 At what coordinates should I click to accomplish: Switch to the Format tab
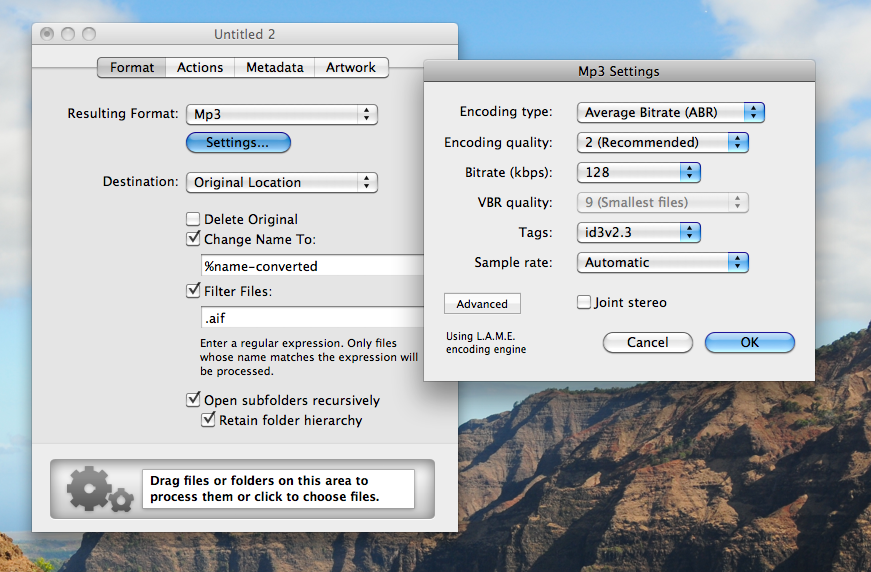point(132,68)
